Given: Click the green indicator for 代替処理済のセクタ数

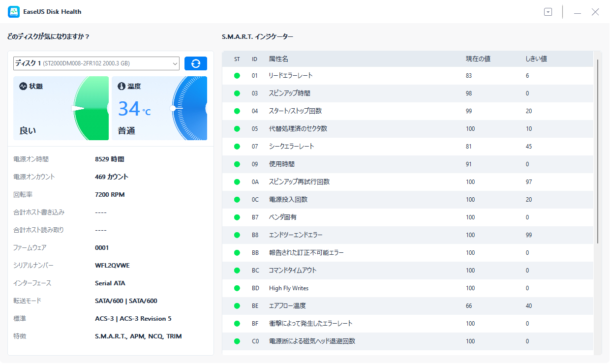Looking at the screenshot, I should click(x=237, y=128).
